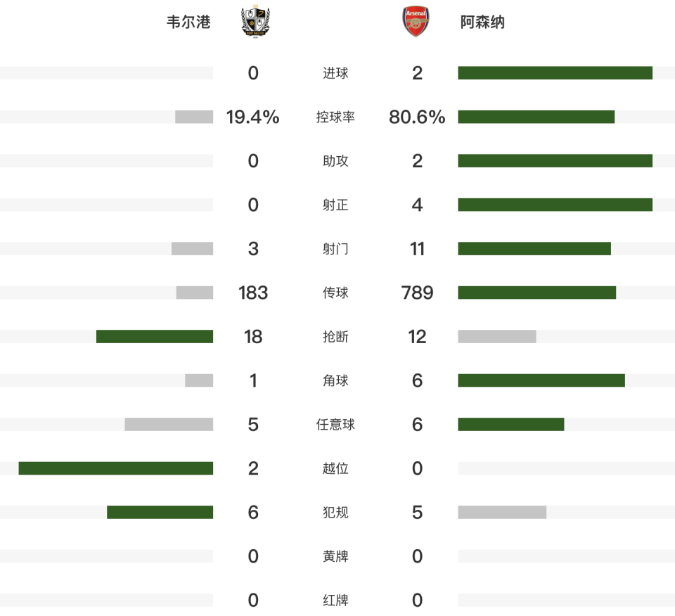The image size is (675, 616).
Task: Click Arsenal's green 控球率 possession bar
Action: [x=536, y=117]
